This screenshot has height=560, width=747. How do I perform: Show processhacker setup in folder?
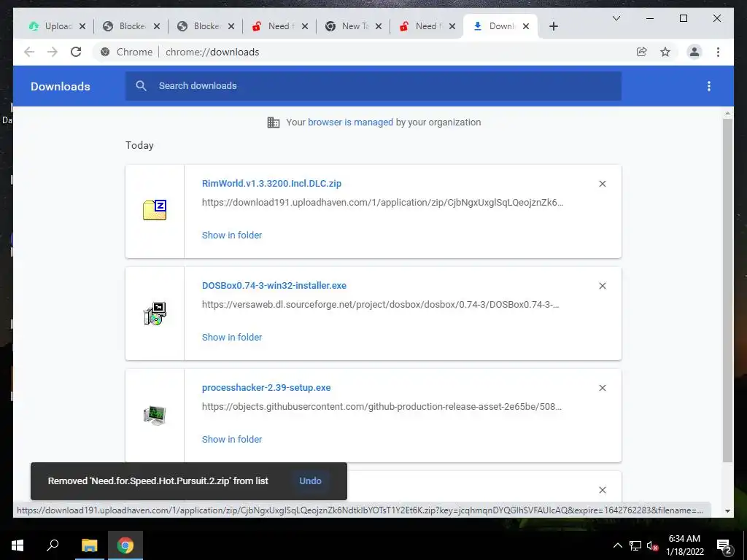coord(232,439)
